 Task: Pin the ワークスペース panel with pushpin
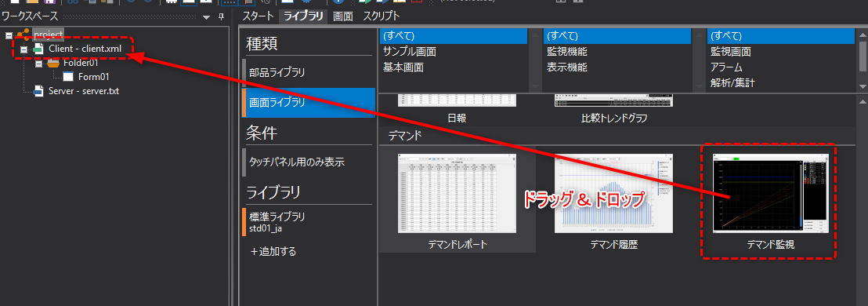pos(221,16)
